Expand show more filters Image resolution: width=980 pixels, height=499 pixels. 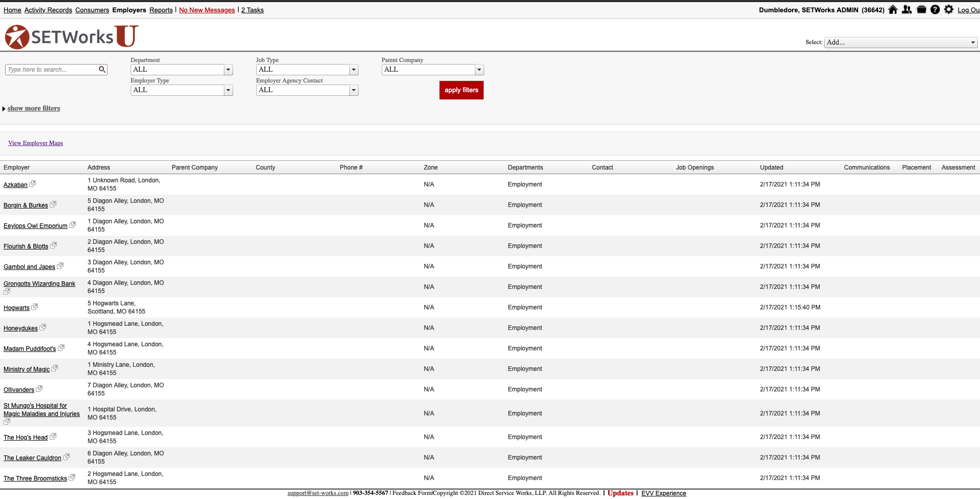[x=33, y=109]
